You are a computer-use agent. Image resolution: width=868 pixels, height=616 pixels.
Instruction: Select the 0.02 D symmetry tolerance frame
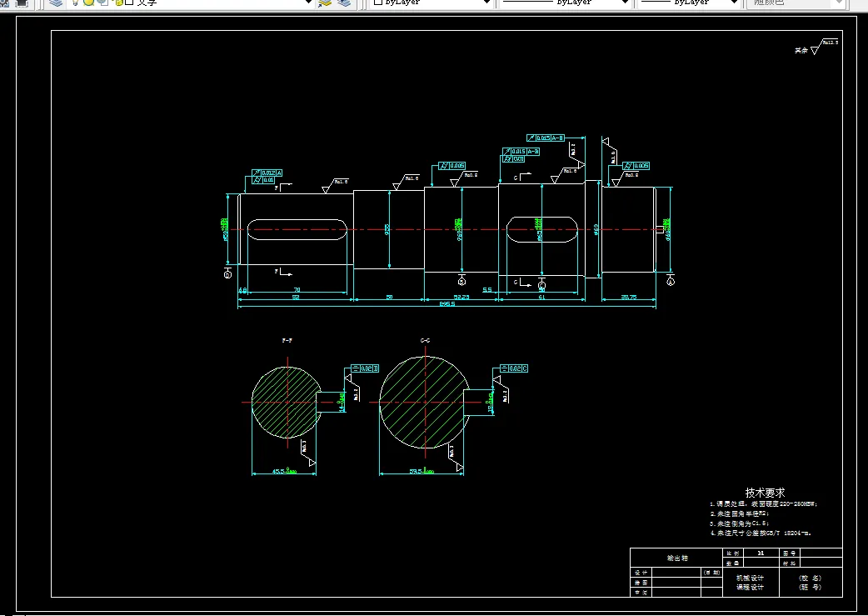(365, 368)
